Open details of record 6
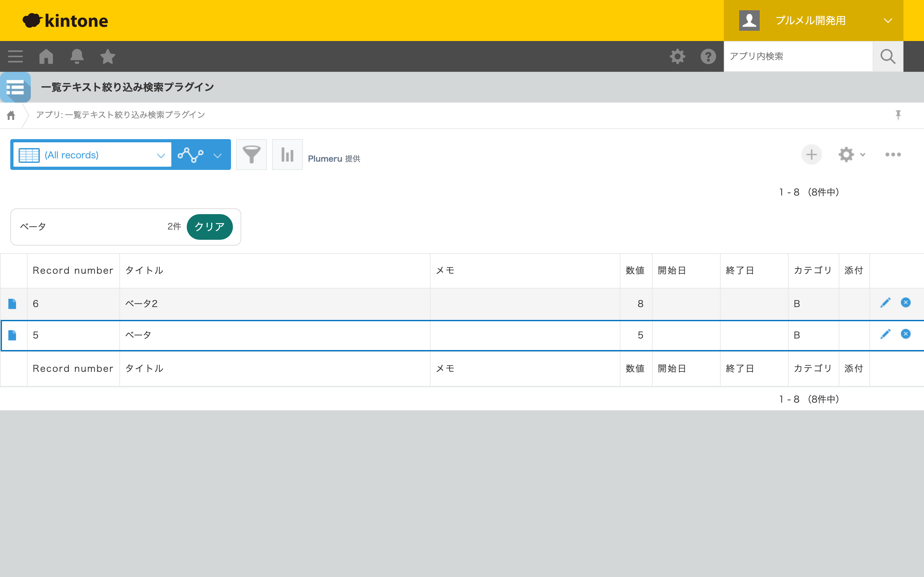The height and width of the screenshot is (577, 924). click(x=12, y=304)
